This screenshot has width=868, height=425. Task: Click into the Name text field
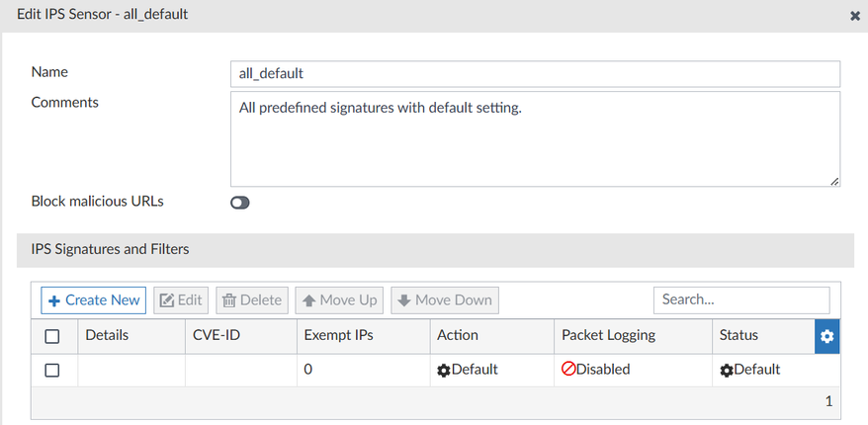(534, 74)
